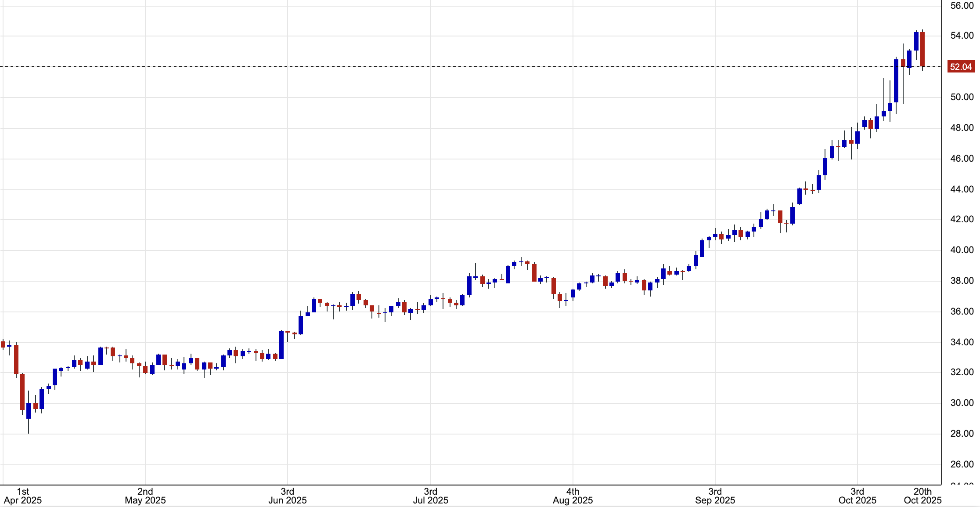Click the 34.00 price axis label
Screen dimensions: 980x507
click(x=962, y=342)
